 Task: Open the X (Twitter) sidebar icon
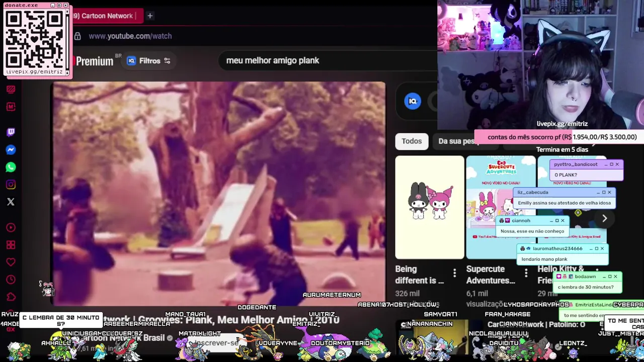[11, 202]
